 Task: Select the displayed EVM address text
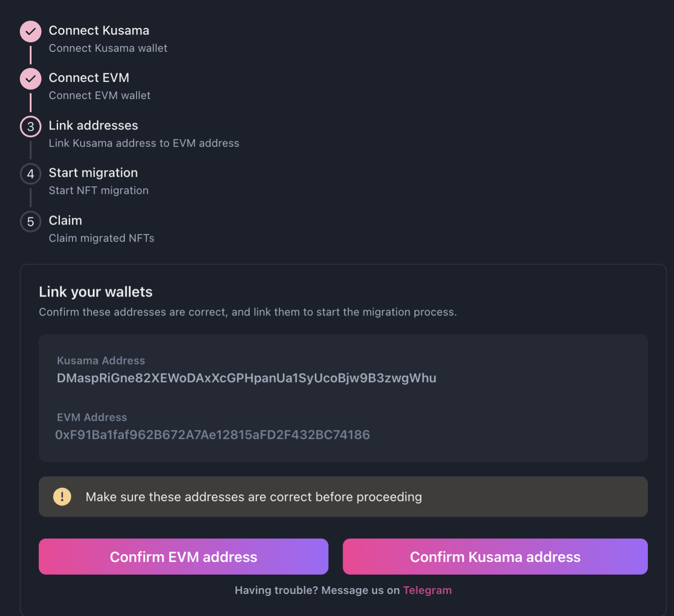213,435
